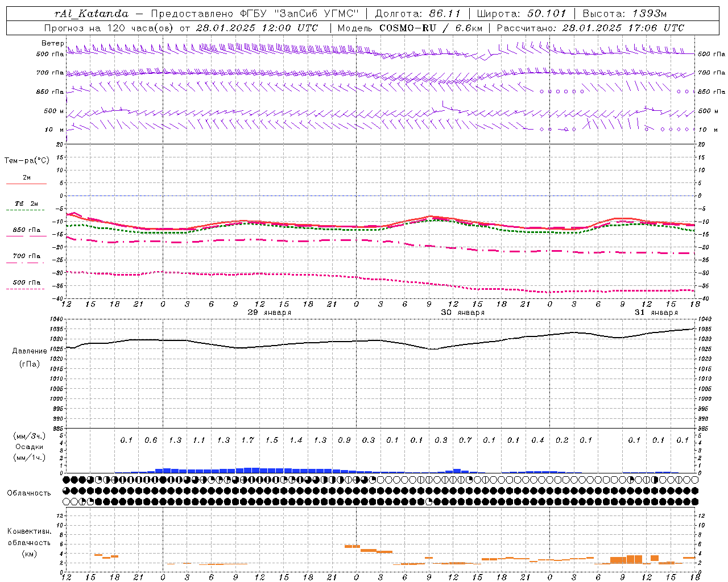Click the "Конвективн." convective cloud label
Viewport: 728px width, 582px height.
(x=29, y=531)
